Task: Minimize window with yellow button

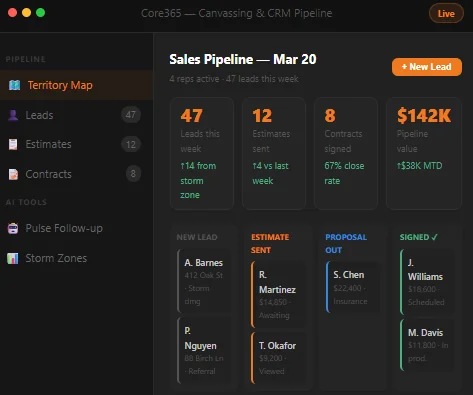Action: coord(27,13)
